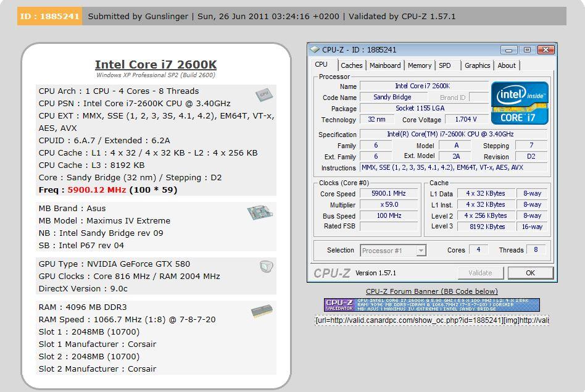The image size is (585, 392).
Task: Click the CPU-Z Forum Banner link
Action: [x=432, y=291]
